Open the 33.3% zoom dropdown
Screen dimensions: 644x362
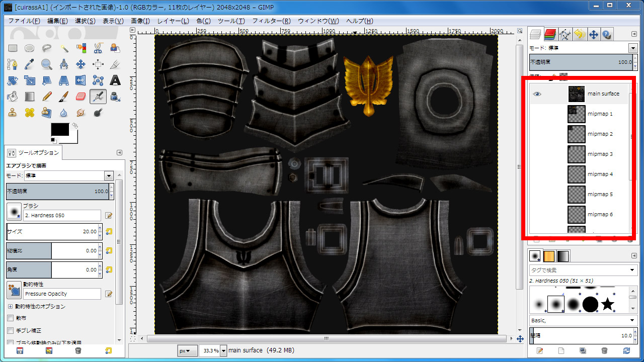(224, 350)
